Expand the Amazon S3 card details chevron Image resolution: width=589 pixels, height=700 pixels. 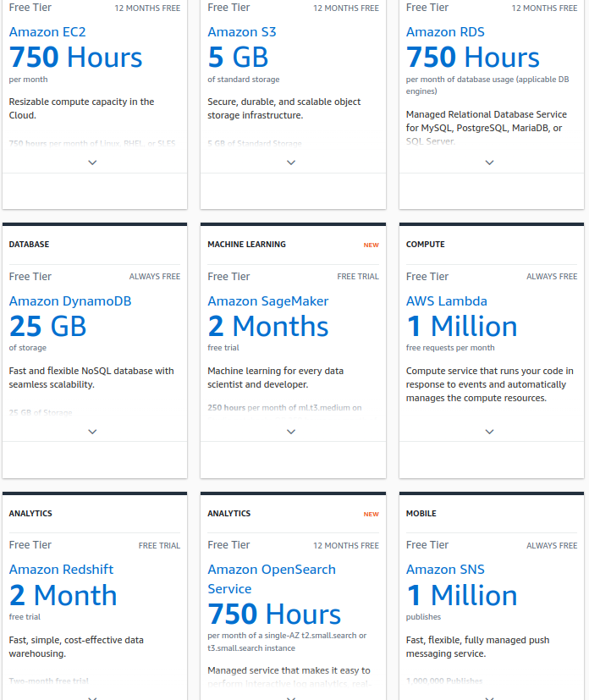point(291,163)
